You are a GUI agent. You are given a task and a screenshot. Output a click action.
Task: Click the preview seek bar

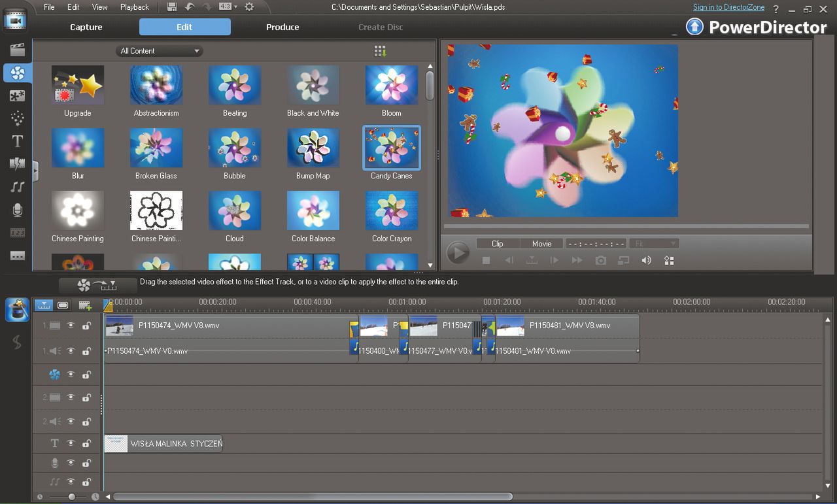click(x=626, y=227)
